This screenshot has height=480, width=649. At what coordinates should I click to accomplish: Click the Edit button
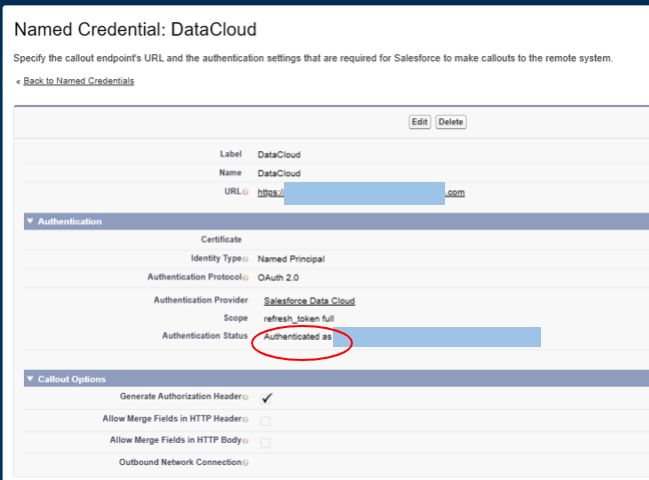click(420, 122)
